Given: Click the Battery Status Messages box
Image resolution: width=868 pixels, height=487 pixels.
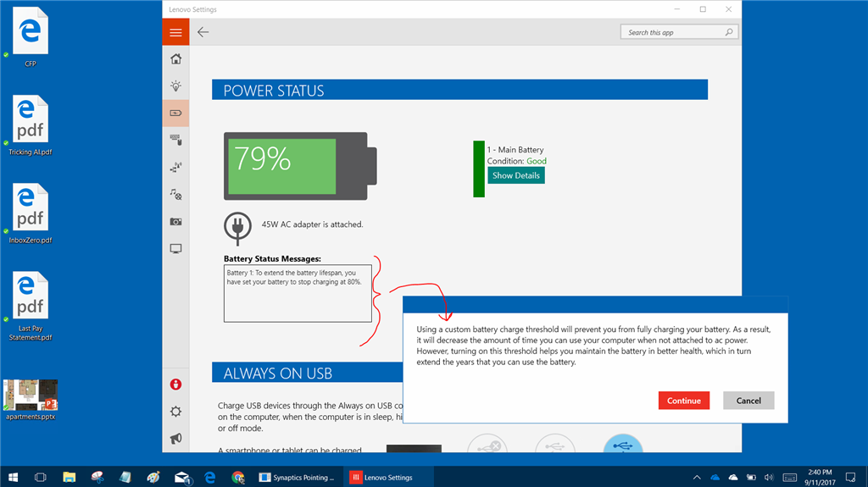Looking at the screenshot, I should (x=298, y=293).
